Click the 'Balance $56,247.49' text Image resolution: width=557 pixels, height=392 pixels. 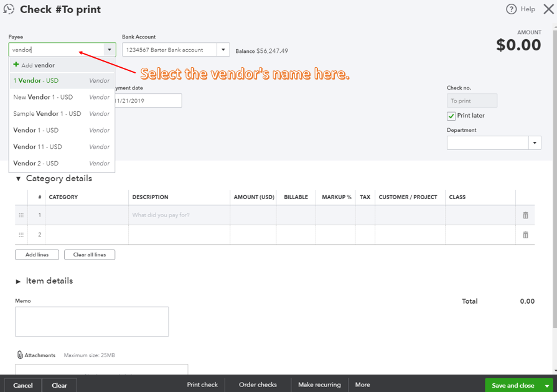[262, 51]
